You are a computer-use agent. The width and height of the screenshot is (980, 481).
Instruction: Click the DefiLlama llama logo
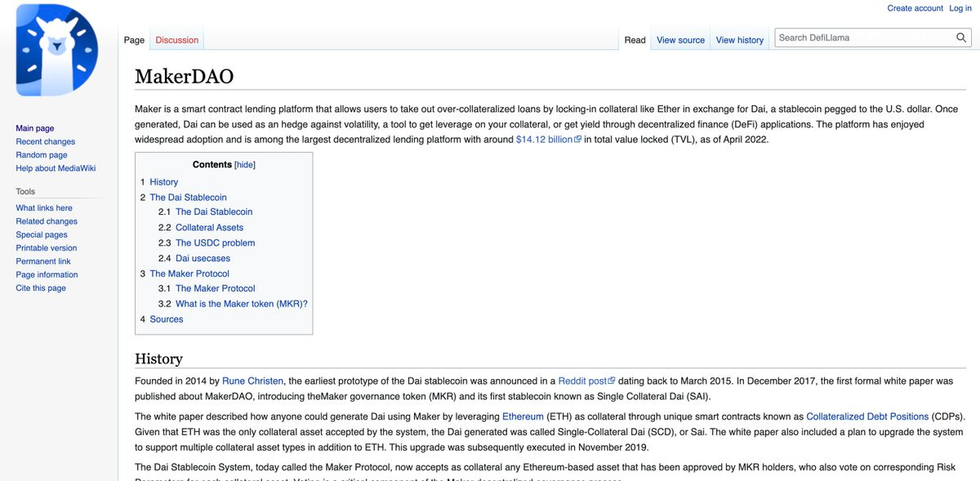pos(56,50)
